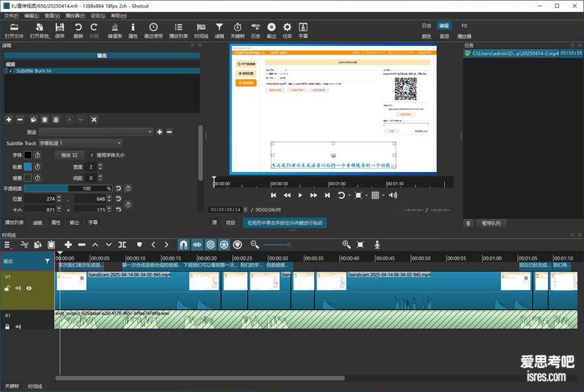
Task: Click the timeline cut scissors icon
Action: 24,245
